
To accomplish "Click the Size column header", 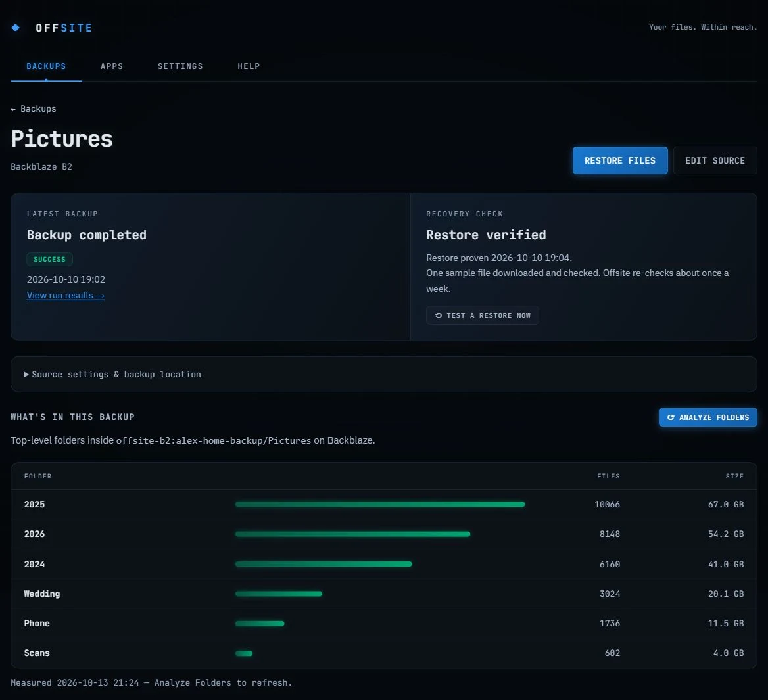I will (x=734, y=476).
